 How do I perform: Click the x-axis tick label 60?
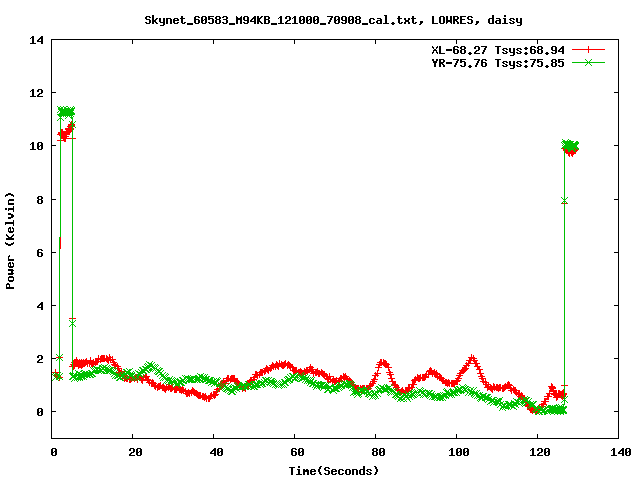point(297,452)
